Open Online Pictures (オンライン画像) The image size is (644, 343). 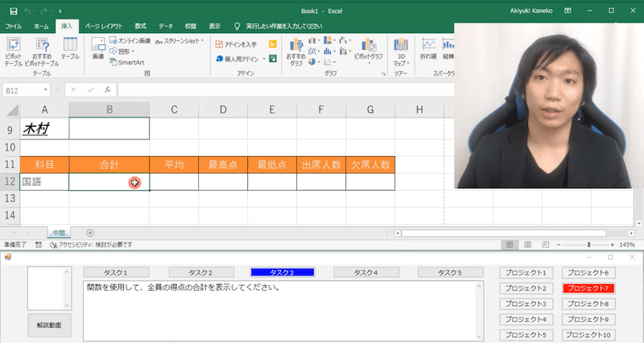130,41
